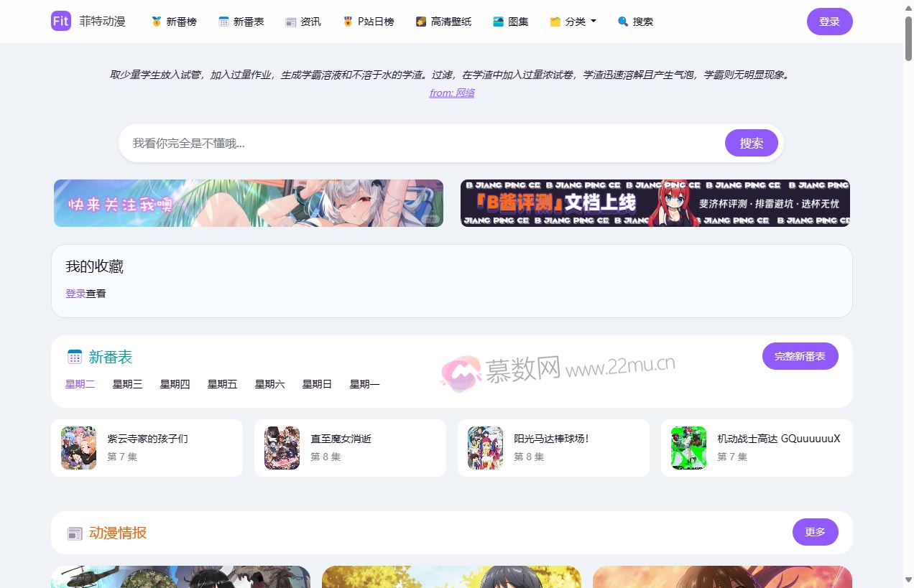Viewport: 914px width, 588px height.
Task: Follow the 'from: 网络' quote link
Action: 451,93
